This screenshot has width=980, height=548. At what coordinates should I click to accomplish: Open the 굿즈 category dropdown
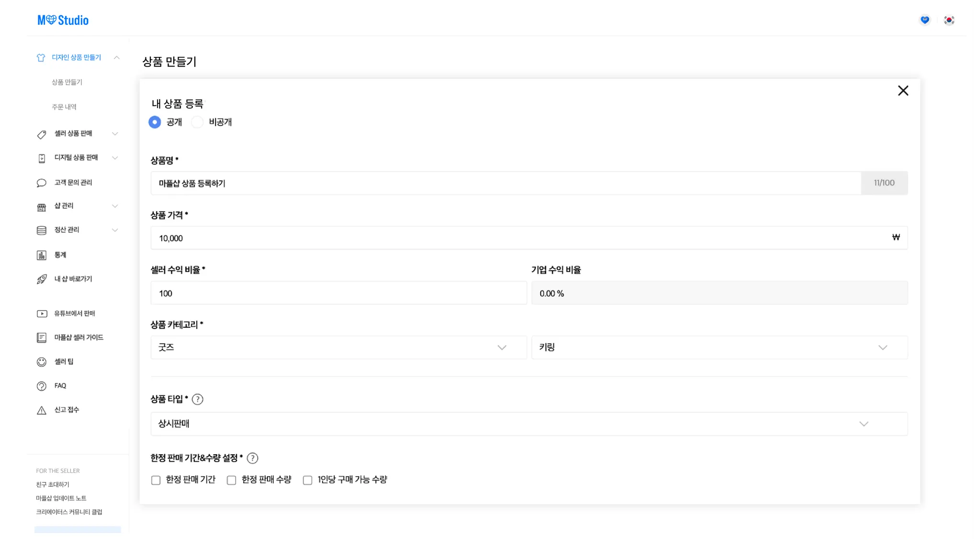338,347
